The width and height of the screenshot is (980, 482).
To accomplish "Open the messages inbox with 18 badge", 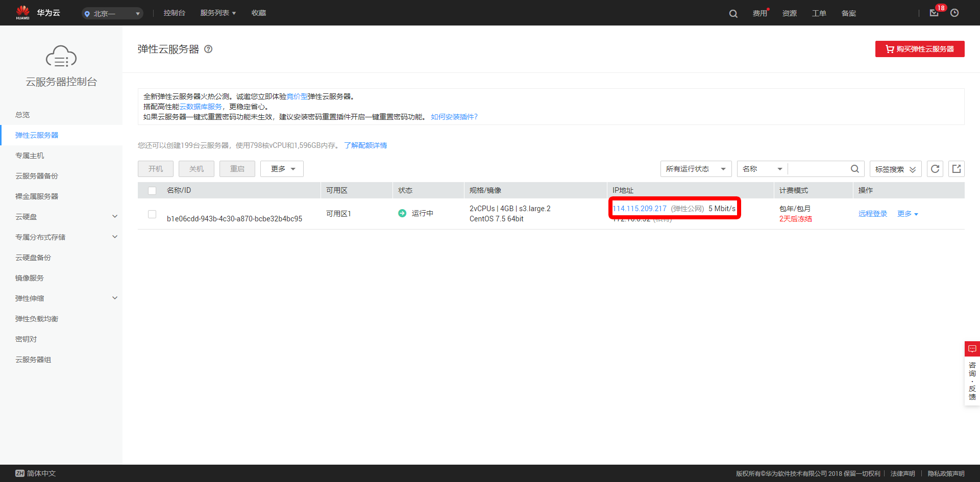I will [x=934, y=13].
